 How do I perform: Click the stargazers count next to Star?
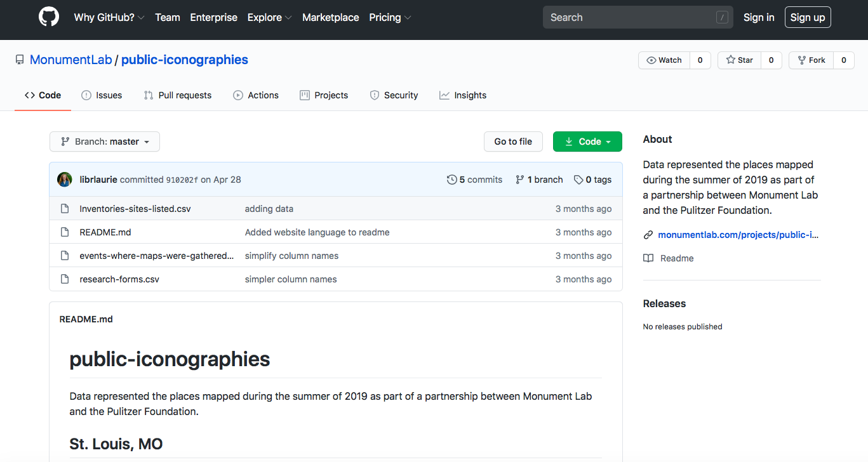771,60
